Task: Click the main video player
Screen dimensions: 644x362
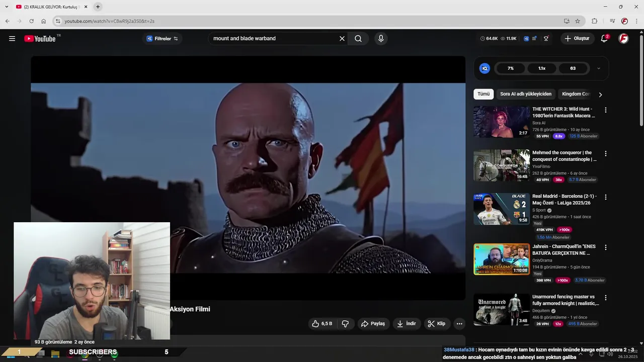Action: tap(248, 178)
